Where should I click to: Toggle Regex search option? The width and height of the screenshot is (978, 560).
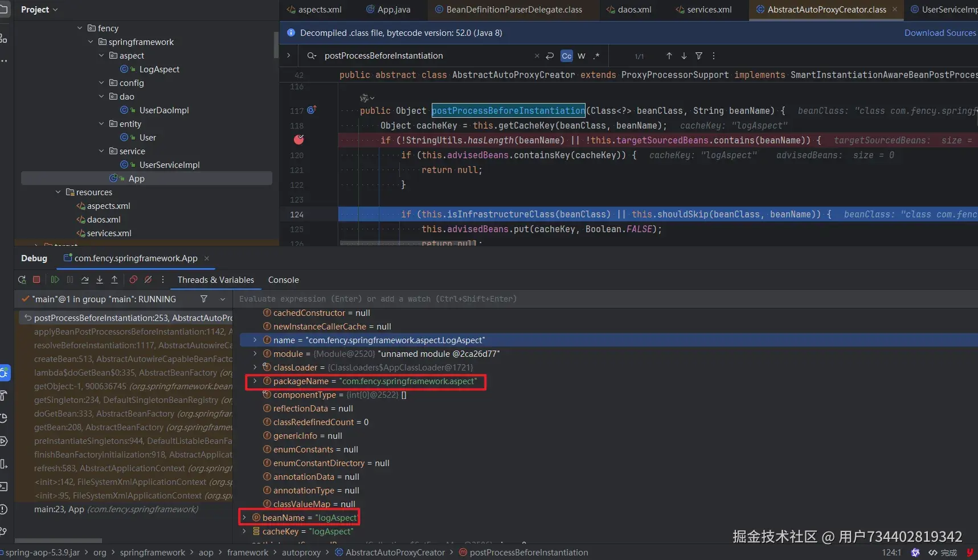pos(596,56)
